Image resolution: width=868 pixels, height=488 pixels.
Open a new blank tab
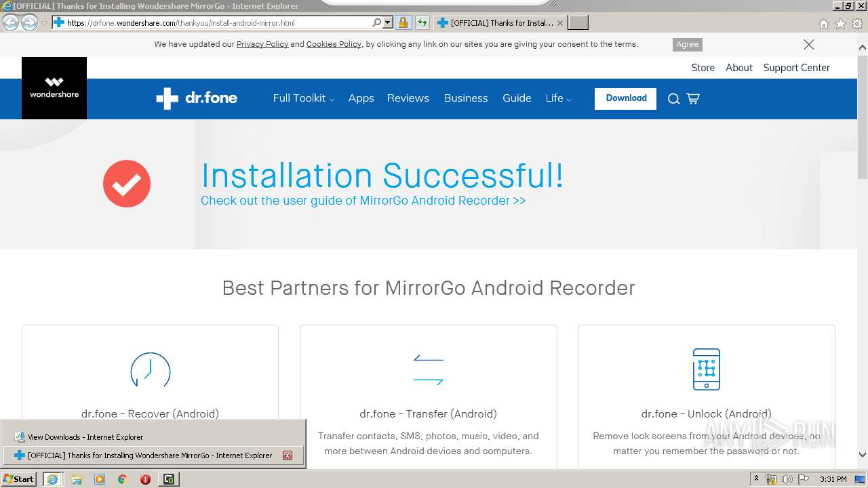tap(578, 23)
